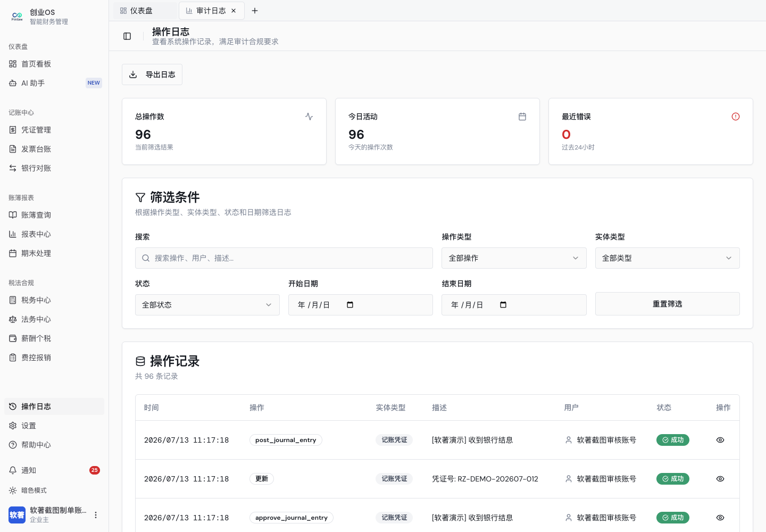The height and width of the screenshot is (532, 766).
Task: Open 报表中心 in the sidebar
Action: 54,234
